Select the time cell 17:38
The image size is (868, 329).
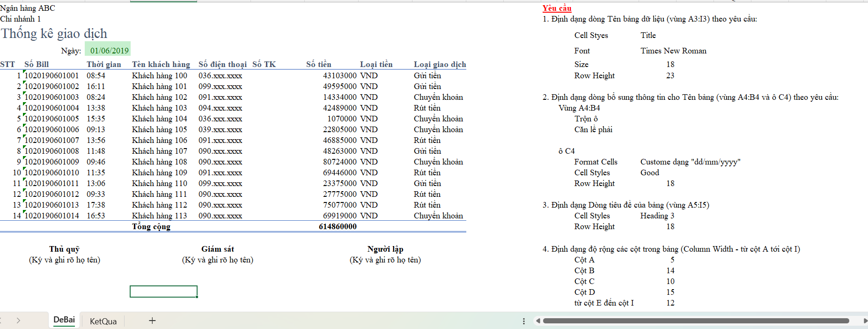click(x=96, y=205)
